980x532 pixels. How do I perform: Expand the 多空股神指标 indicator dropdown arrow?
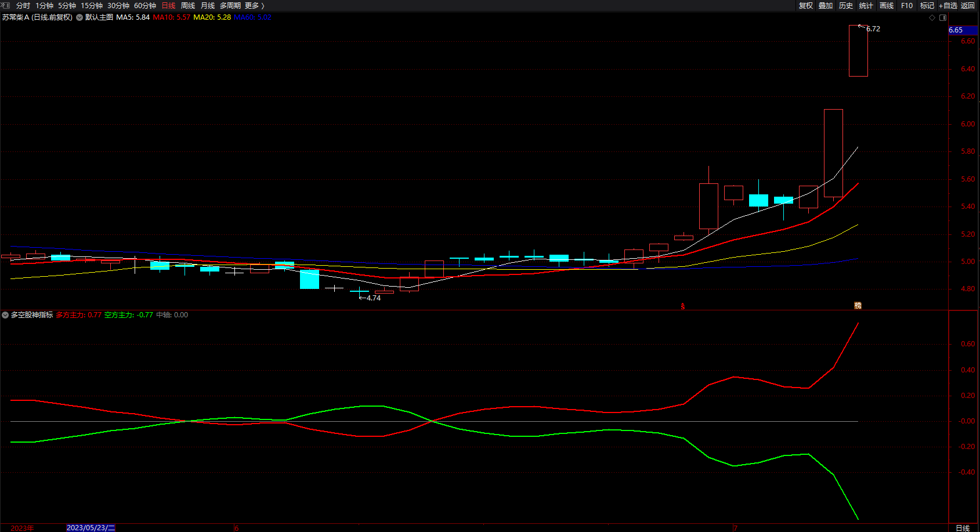pos(5,315)
